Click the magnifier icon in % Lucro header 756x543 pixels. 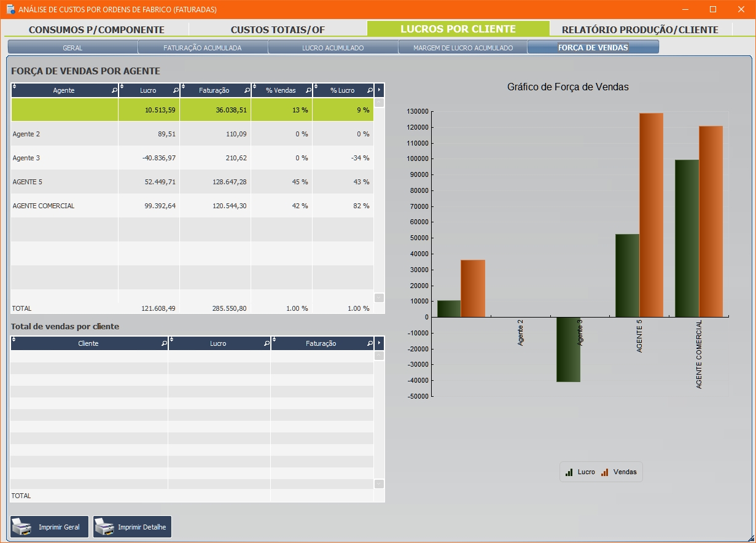370,90
